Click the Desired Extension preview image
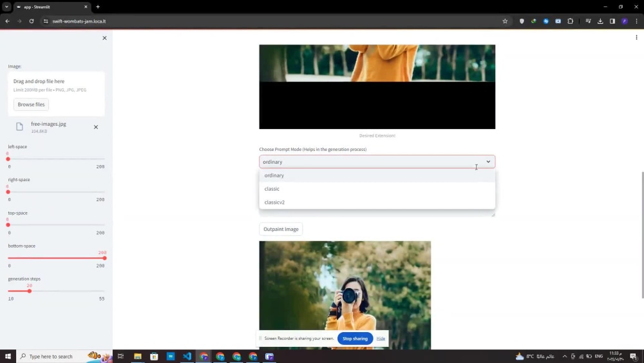Viewport: 644px width, 363px height. pyautogui.click(x=377, y=87)
